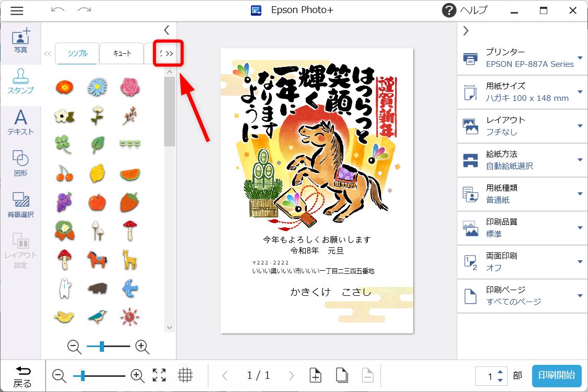Select the シンプル stamp tab

pyautogui.click(x=77, y=53)
